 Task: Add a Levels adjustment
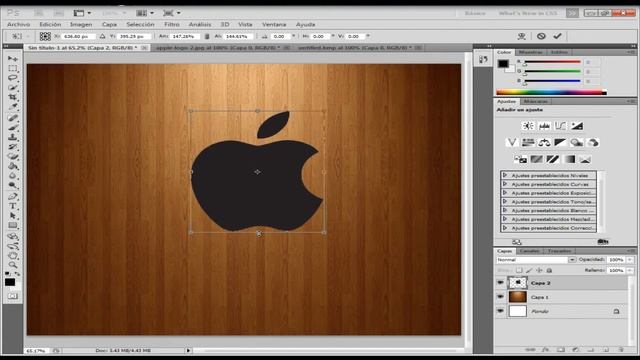[x=544, y=126]
